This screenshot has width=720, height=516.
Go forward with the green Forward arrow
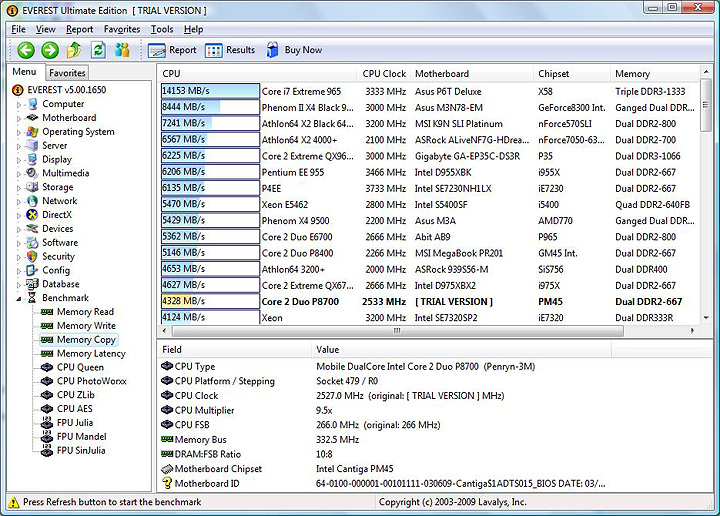[x=50, y=50]
